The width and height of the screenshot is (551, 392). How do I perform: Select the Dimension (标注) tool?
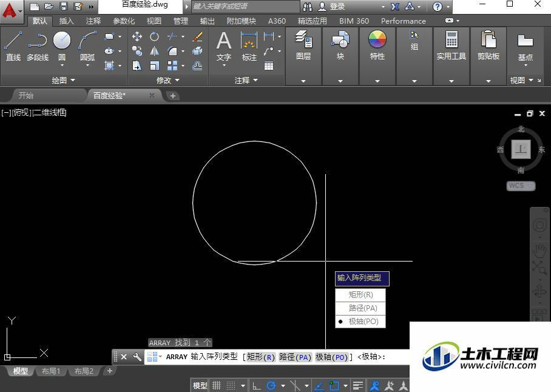pyautogui.click(x=249, y=46)
